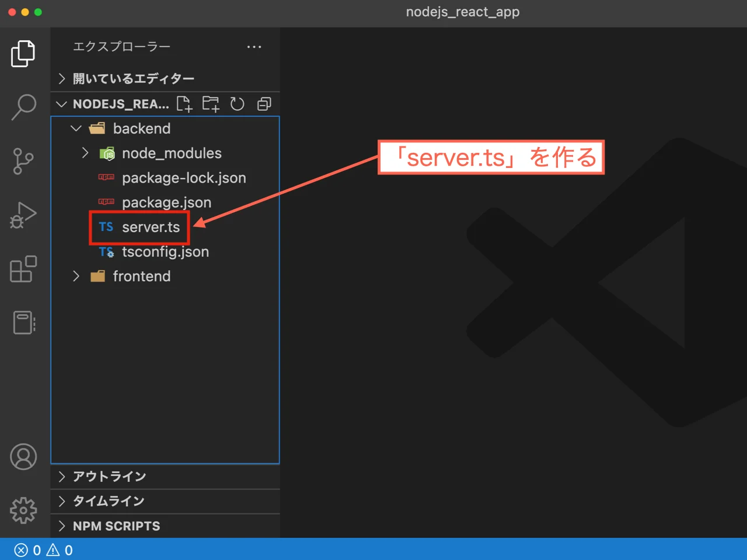Image resolution: width=747 pixels, height=560 pixels.
Task: Click the New Folder icon in Explorer
Action: pyautogui.click(x=211, y=104)
